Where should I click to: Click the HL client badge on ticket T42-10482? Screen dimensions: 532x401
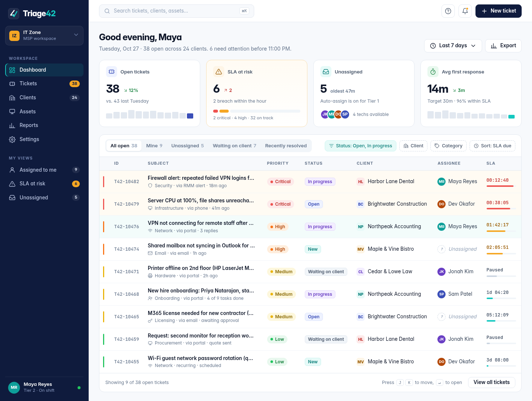point(361,182)
